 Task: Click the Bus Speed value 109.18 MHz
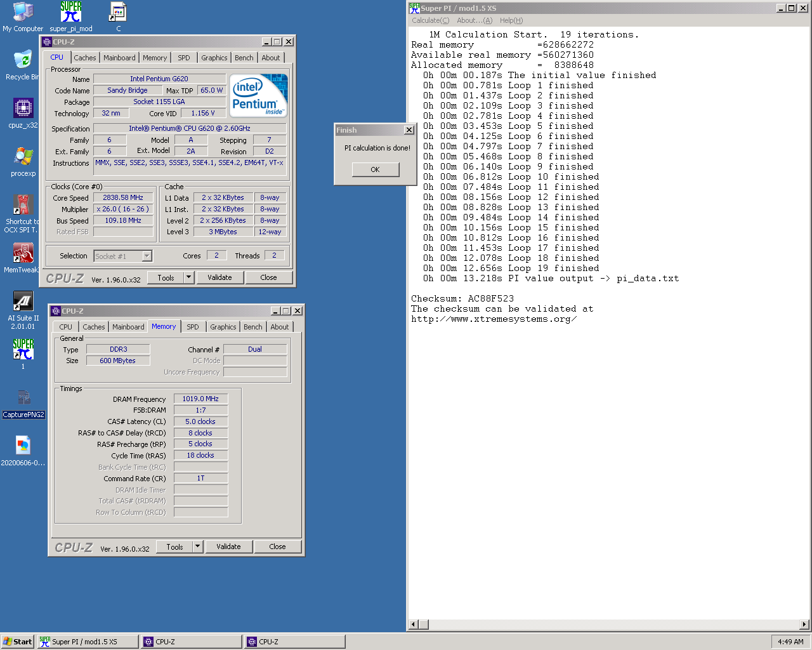pos(123,220)
